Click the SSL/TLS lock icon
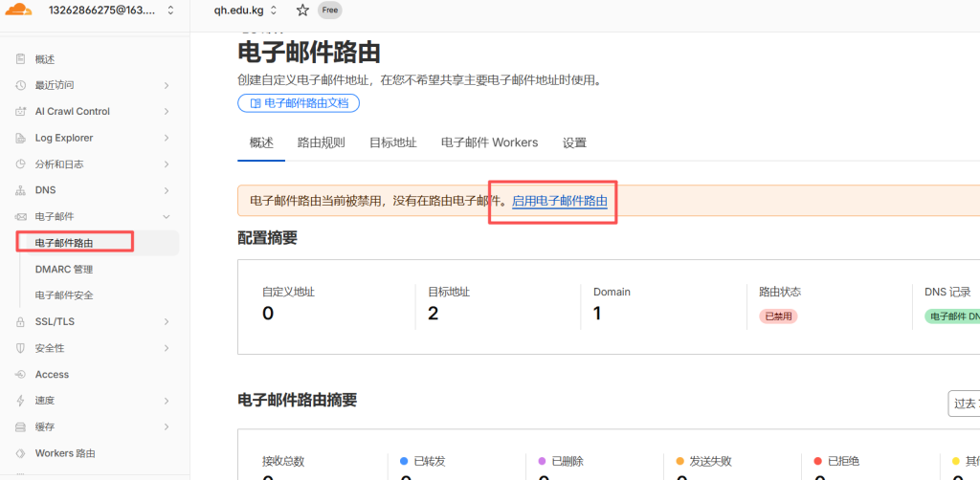 pyautogui.click(x=20, y=321)
